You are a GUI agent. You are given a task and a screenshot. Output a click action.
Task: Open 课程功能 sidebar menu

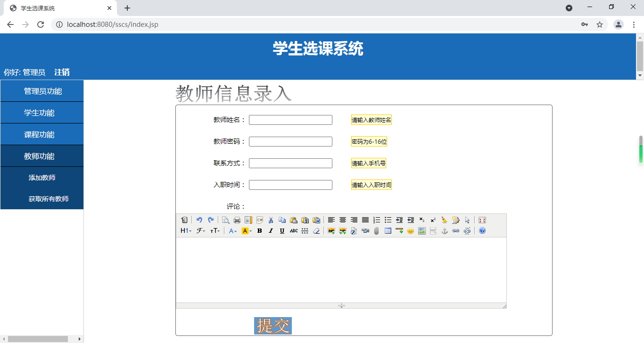[42, 134]
